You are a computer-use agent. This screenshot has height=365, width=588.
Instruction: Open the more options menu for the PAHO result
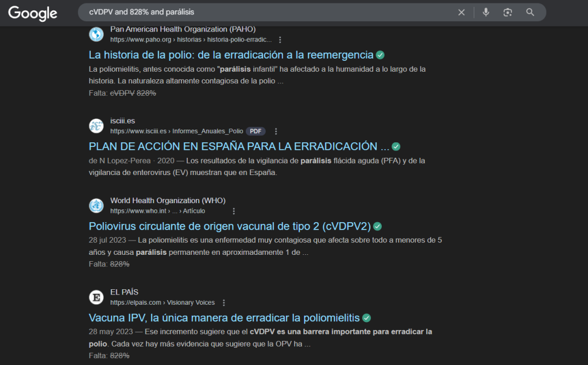tap(280, 40)
